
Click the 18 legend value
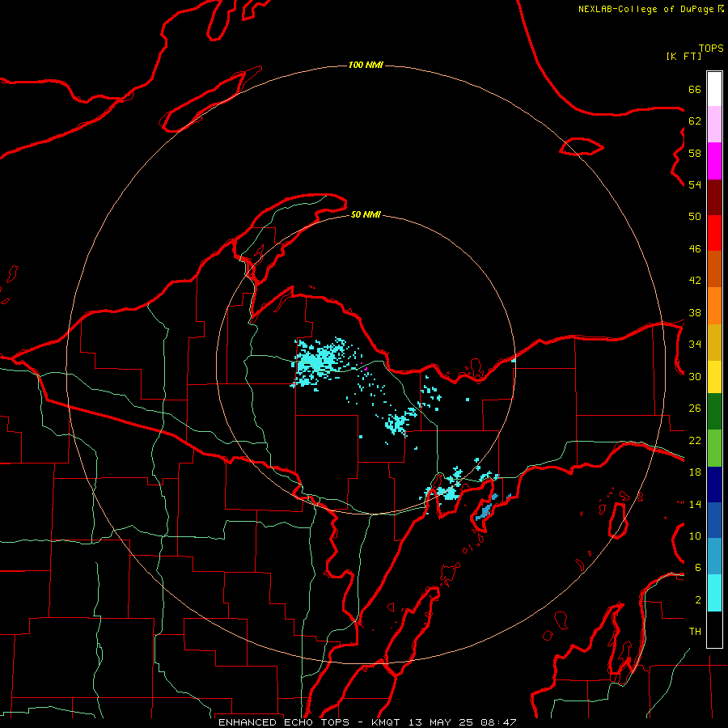point(695,472)
